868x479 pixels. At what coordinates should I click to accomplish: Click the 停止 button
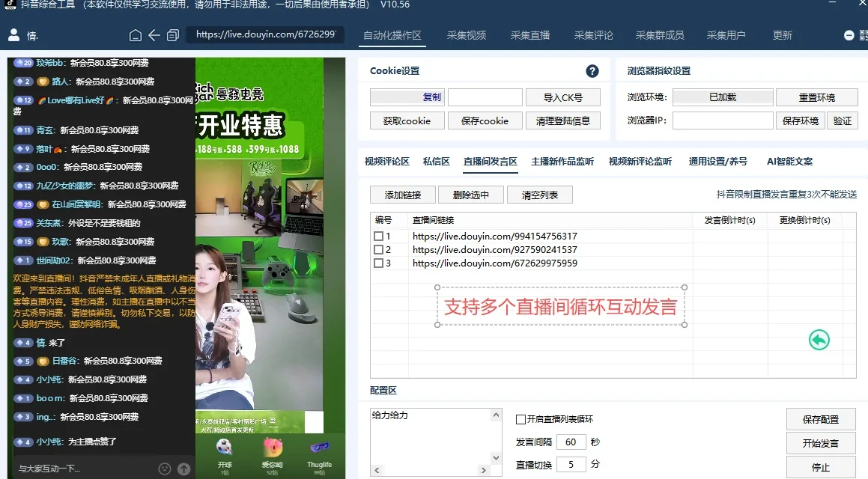pos(821,467)
